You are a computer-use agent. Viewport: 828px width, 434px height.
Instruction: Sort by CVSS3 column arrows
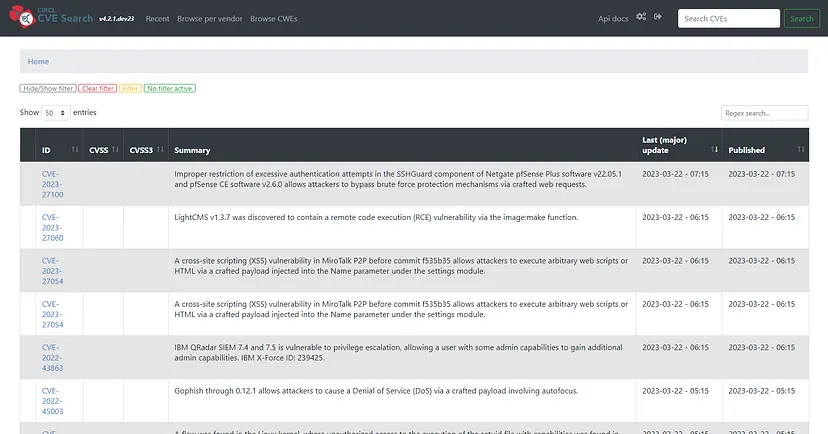click(x=160, y=150)
